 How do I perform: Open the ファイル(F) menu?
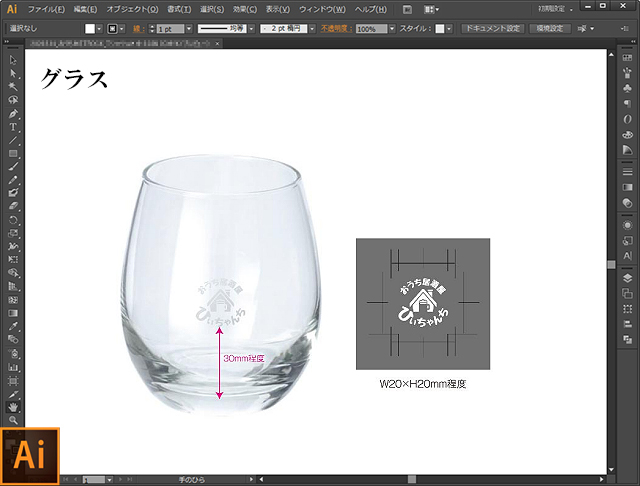(x=47, y=8)
